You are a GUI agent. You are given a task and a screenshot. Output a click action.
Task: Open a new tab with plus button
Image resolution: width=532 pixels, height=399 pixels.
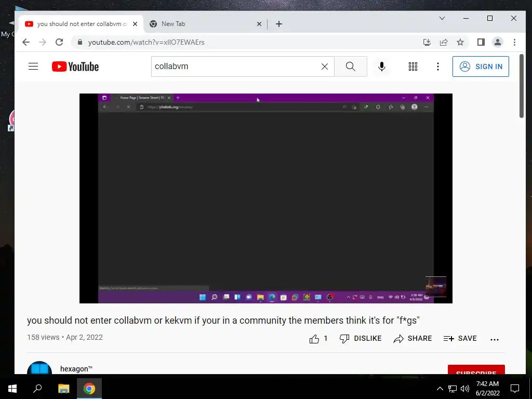point(279,24)
